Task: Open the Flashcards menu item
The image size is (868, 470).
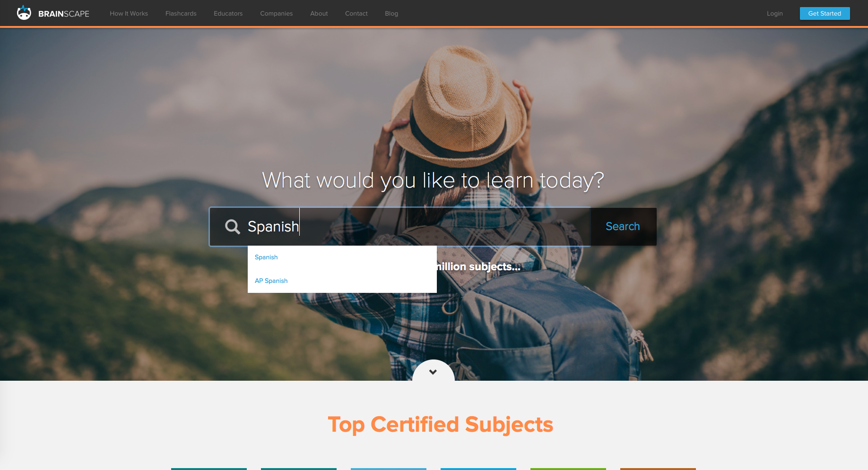Action: [181, 14]
